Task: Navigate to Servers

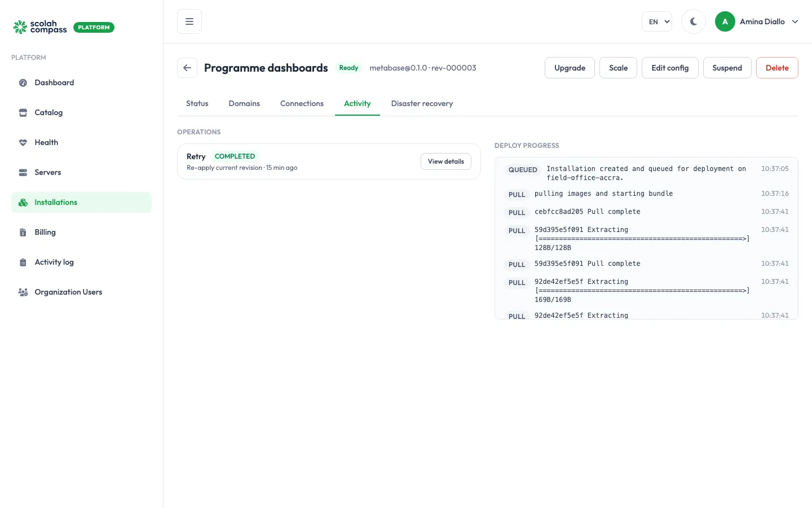Action: (81, 173)
